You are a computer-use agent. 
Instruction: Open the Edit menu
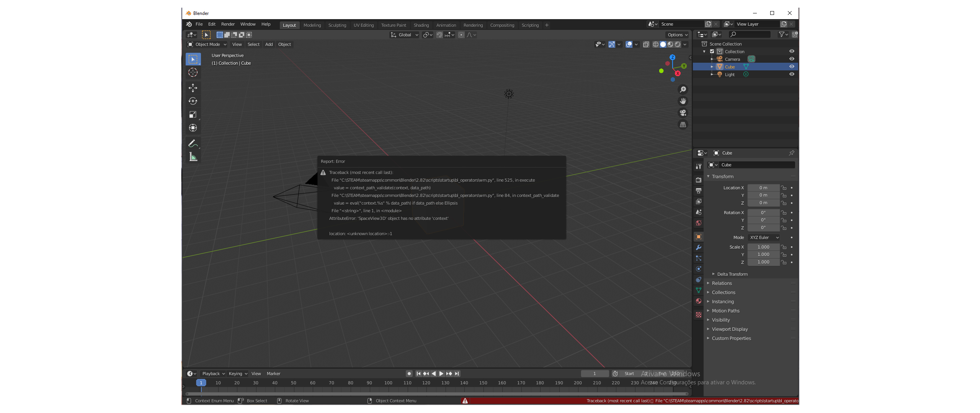pyautogui.click(x=212, y=24)
